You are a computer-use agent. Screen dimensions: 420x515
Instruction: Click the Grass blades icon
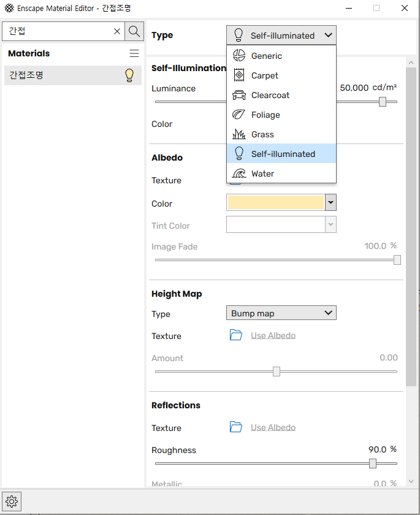tap(239, 134)
